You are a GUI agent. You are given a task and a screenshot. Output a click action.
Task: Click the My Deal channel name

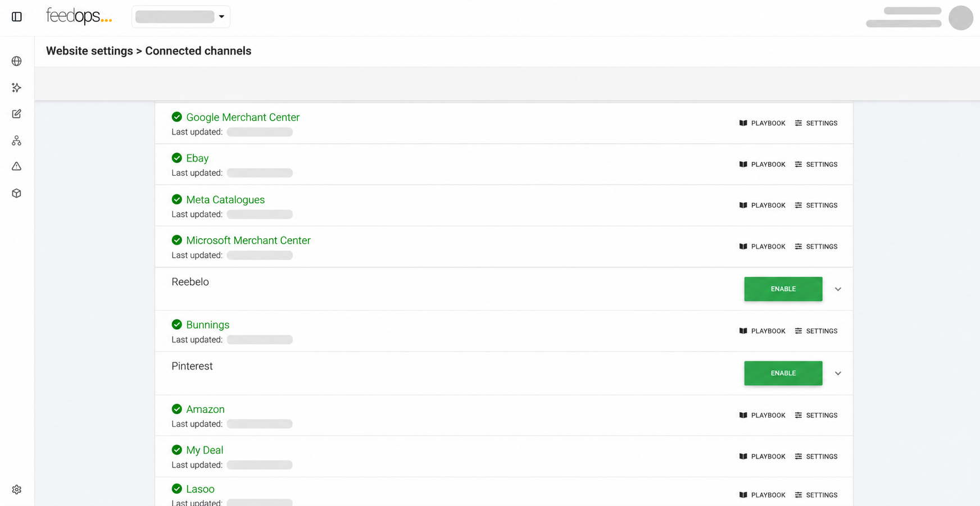(x=205, y=450)
